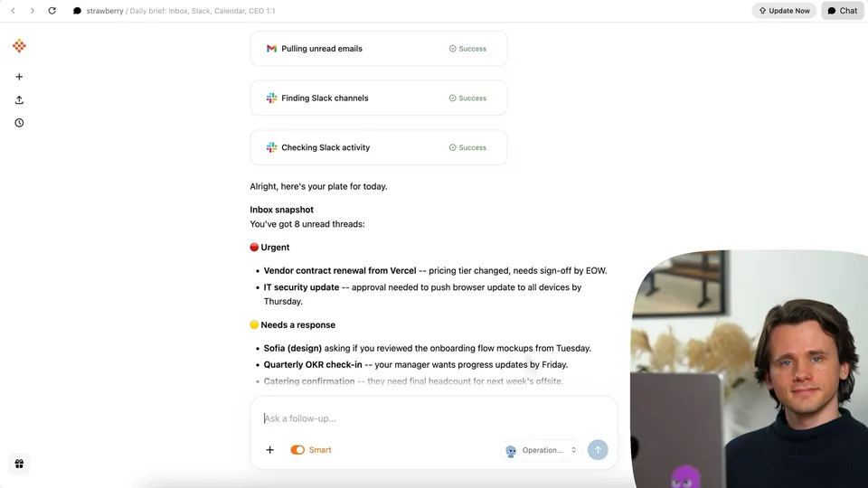This screenshot has width=868, height=488.
Task: Expand the Pulling unread emails step
Action: (379, 49)
